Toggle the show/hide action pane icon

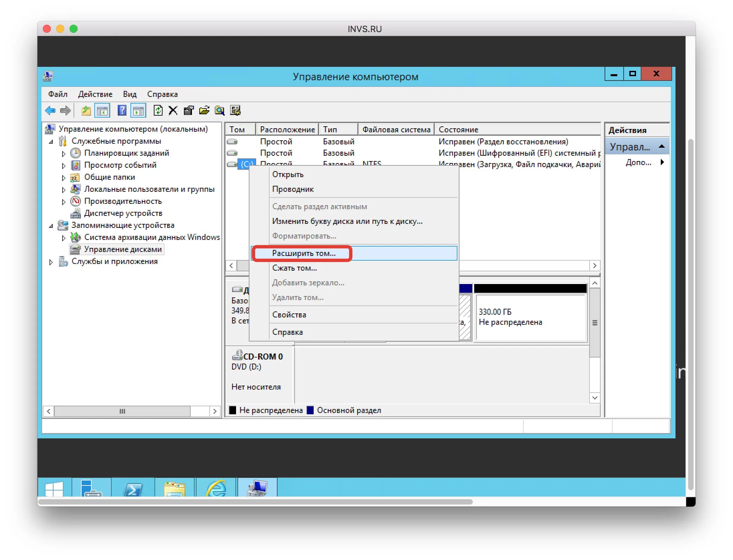pyautogui.click(x=138, y=111)
